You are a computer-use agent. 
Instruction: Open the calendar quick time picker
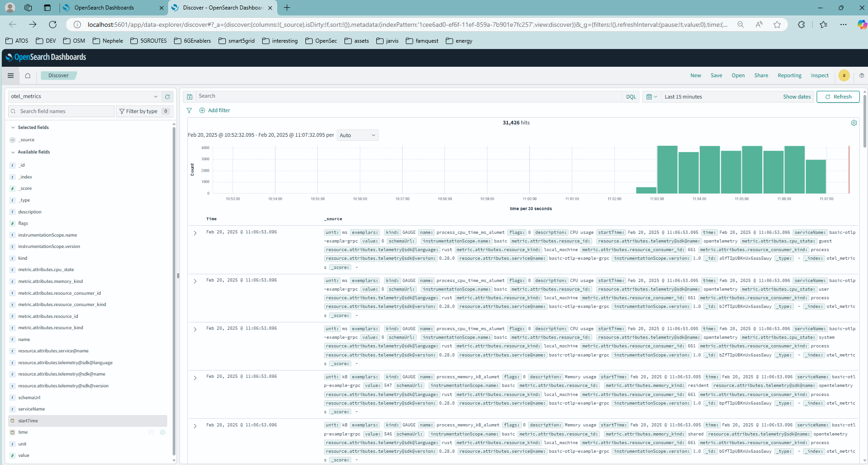652,97
